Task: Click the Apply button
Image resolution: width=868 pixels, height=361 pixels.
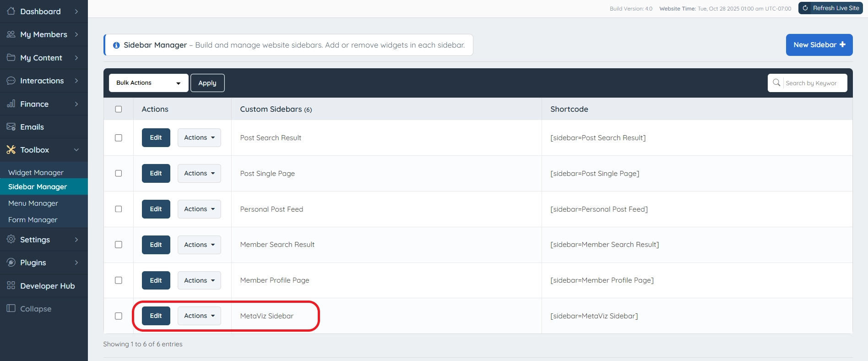Action: click(x=207, y=83)
